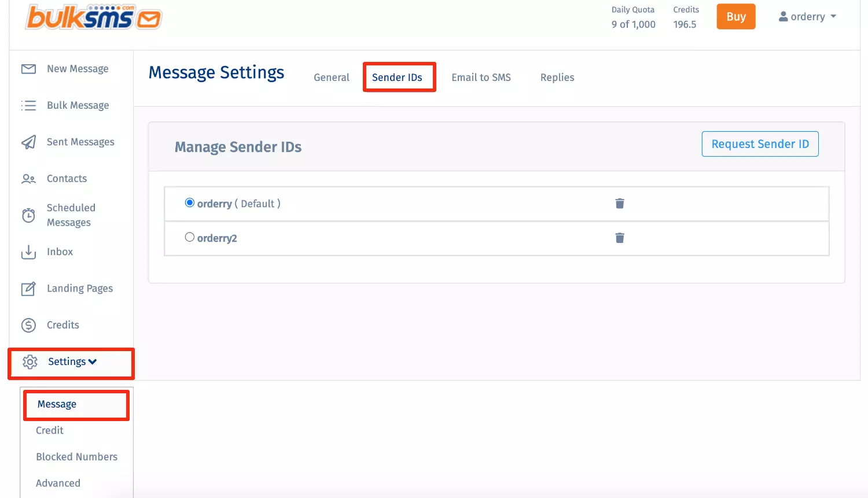This screenshot has height=498, width=868.
Task: Open Sent Messages in sidebar
Action: (x=80, y=142)
